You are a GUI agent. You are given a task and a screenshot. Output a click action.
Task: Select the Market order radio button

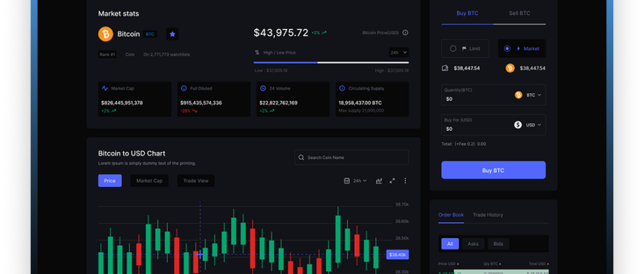(x=507, y=49)
